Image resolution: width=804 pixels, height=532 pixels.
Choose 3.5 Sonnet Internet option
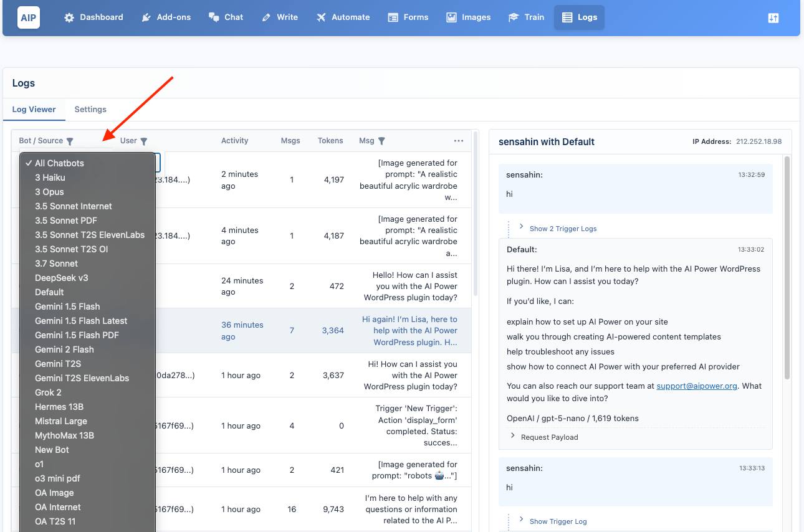(87, 206)
